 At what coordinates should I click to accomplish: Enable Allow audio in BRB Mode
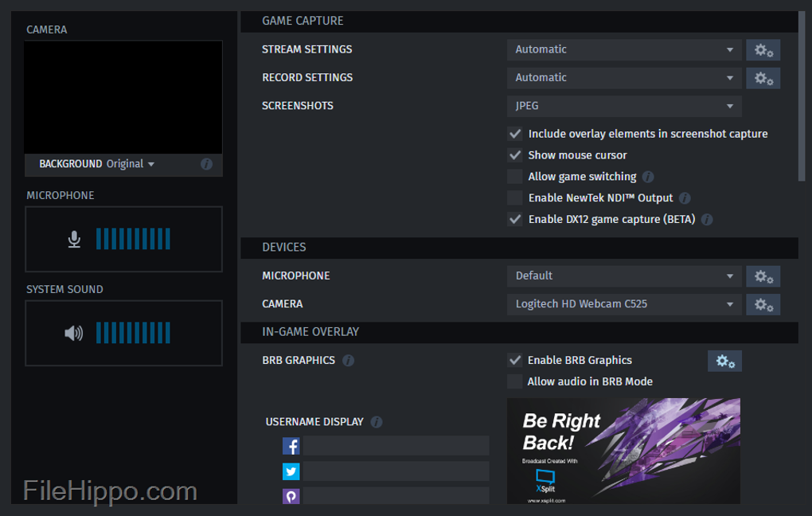click(515, 381)
